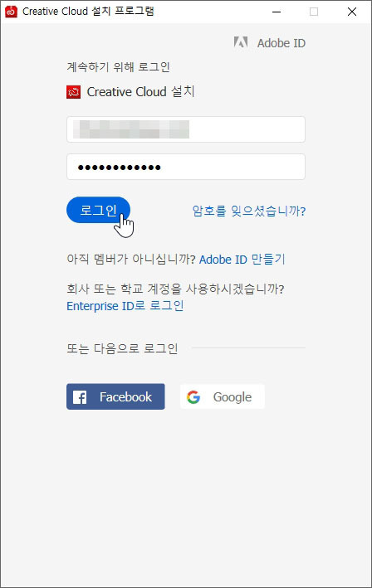The width and height of the screenshot is (372, 588).
Task: Click the blue 로그인 button
Action: (x=98, y=210)
